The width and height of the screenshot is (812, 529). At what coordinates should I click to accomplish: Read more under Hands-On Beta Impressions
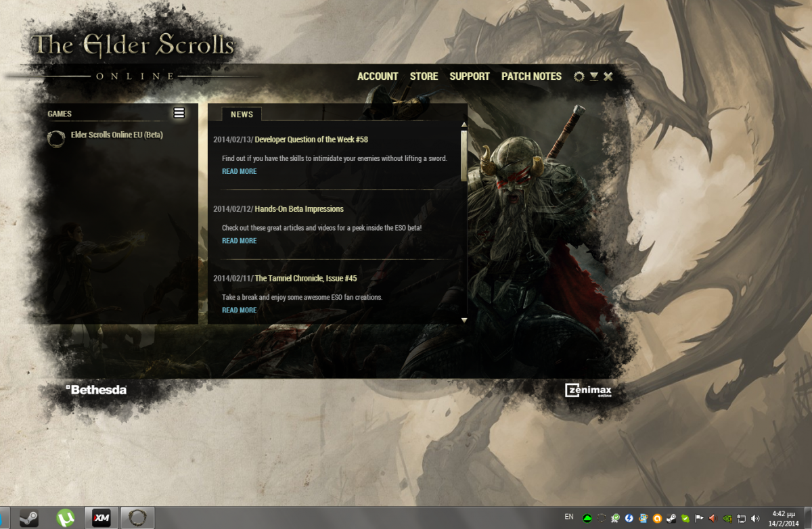click(240, 241)
